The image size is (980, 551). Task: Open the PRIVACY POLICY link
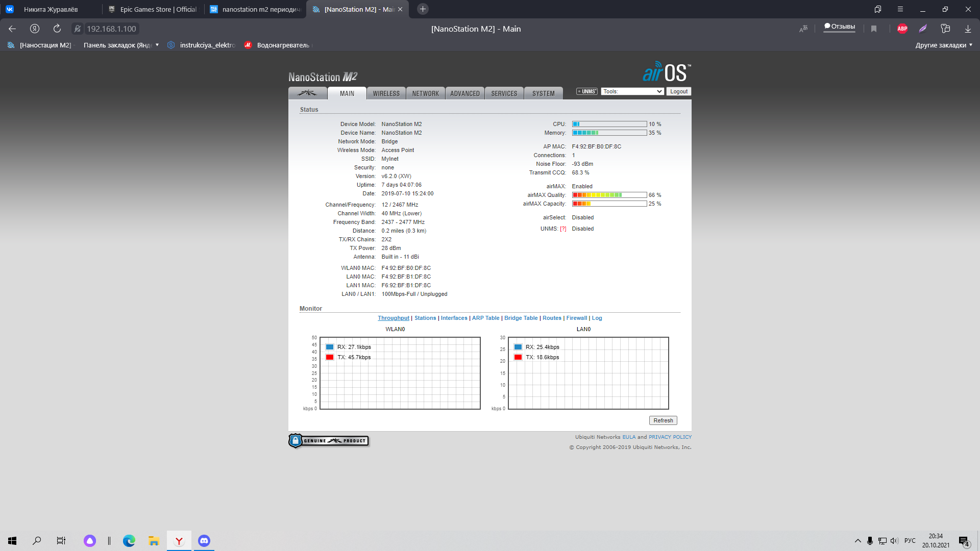click(x=670, y=437)
